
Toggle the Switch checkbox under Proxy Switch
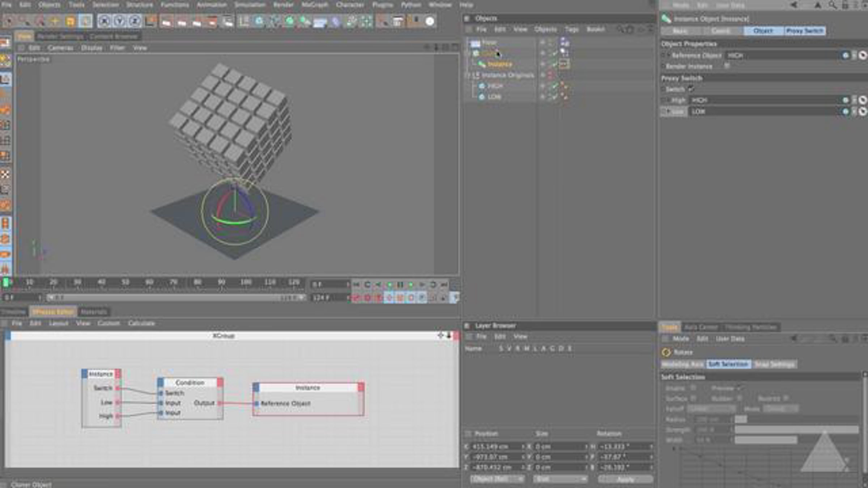pyautogui.click(x=691, y=89)
